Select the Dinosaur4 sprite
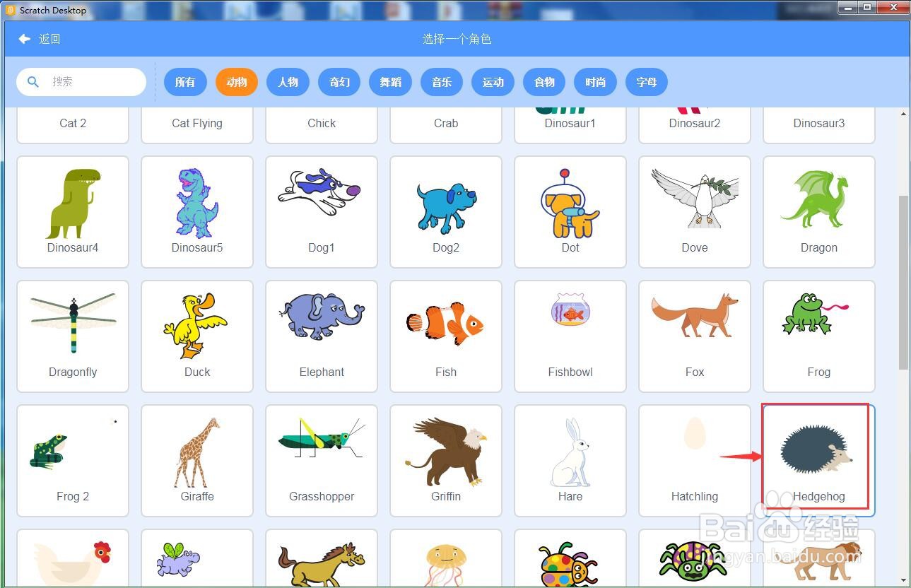This screenshot has height=588, width=911. click(73, 212)
